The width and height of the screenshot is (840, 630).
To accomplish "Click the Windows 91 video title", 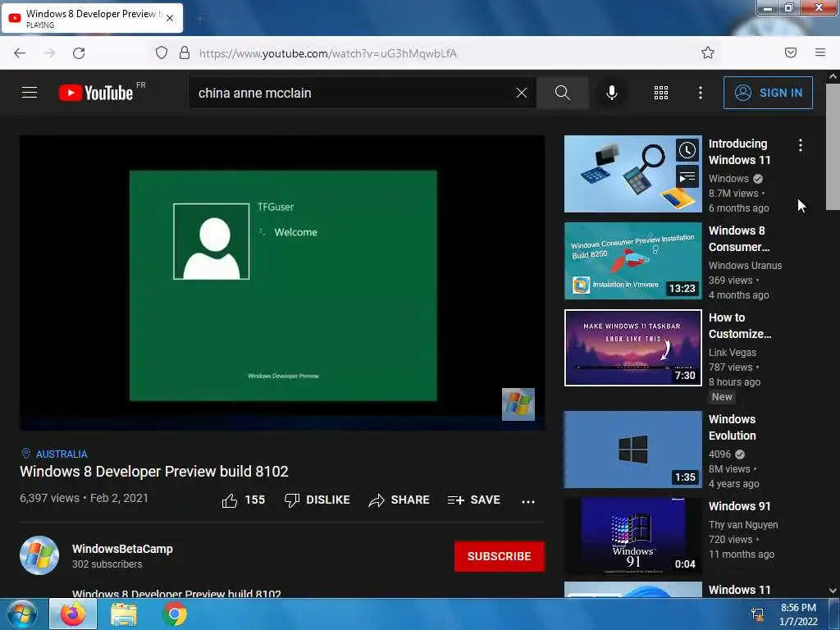I will pyautogui.click(x=739, y=506).
